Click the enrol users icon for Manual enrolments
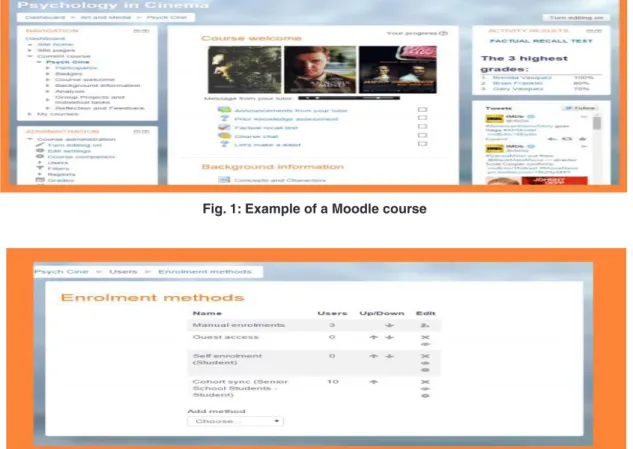 tap(425, 325)
